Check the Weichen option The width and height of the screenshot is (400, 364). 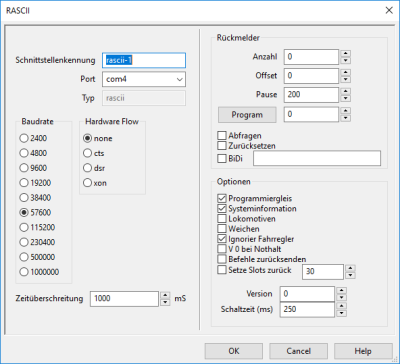click(x=222, y=229)
